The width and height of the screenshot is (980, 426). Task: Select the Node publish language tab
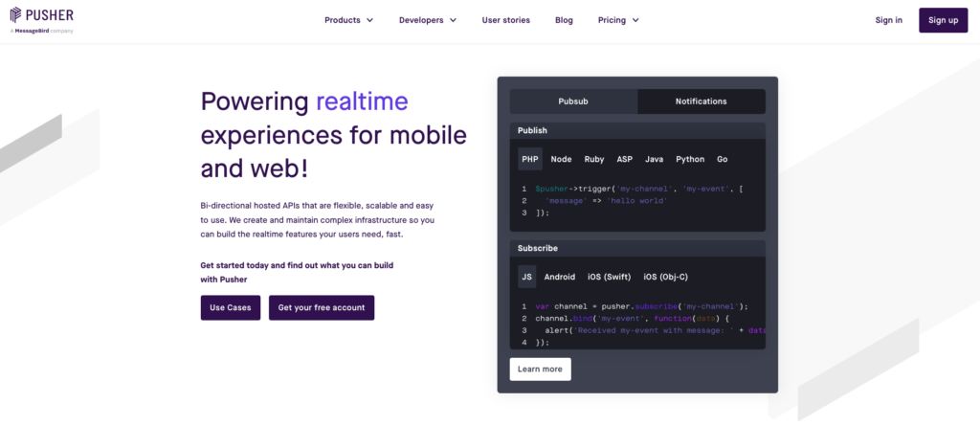coord(561,159)
